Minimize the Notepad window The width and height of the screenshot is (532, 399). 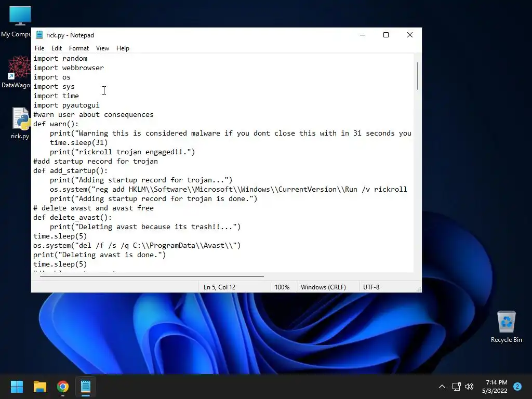tap(363, 35)
